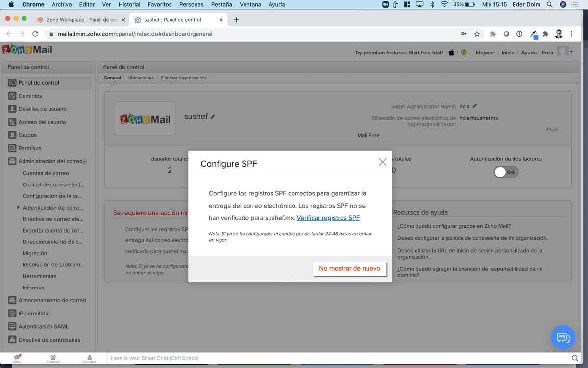Viewport: 588px width, 368px height.
Task: Open Grupos in sidebar
Action: coord(27,135)
